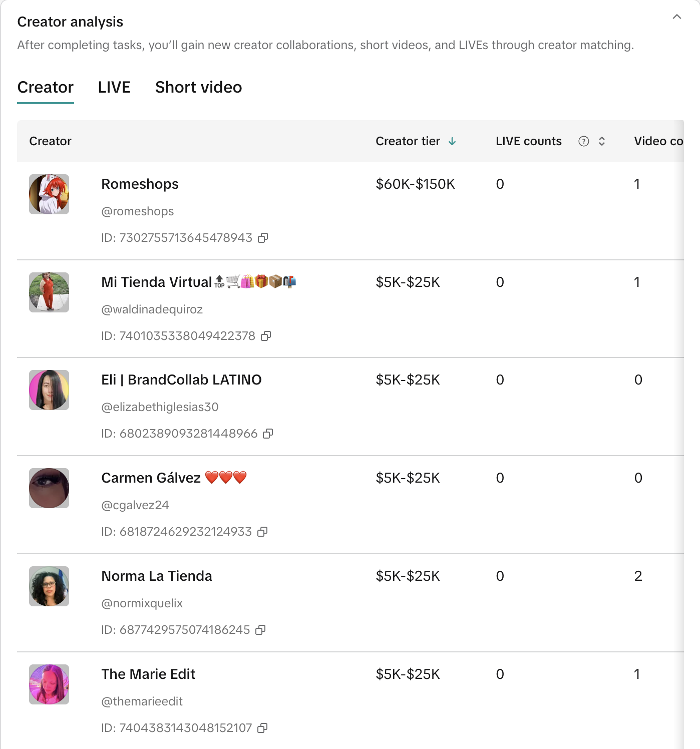The image size is (700, 749).
Task: Copy Mi Tienda Virtual's ID number
Action: point(266,336)
